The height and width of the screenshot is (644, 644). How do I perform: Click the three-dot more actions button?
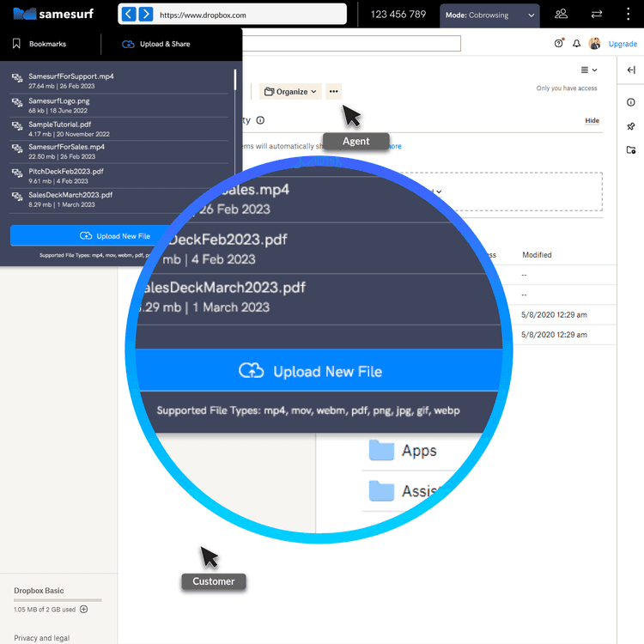pyautogui.click(x=333, y=91)
